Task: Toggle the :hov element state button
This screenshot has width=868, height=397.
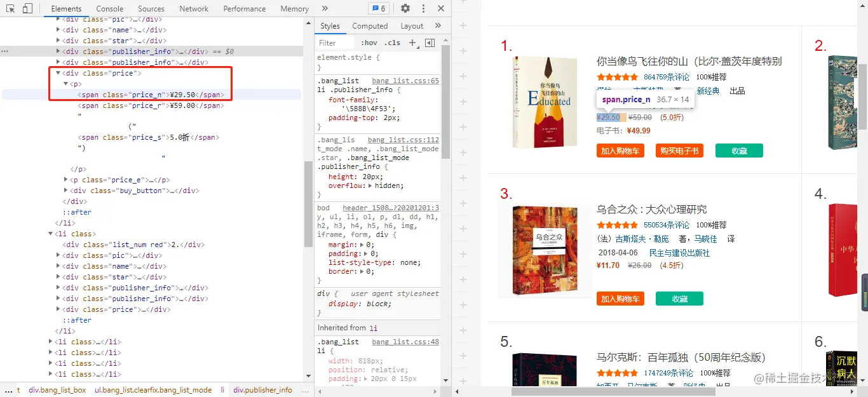Action: [369, 43]
